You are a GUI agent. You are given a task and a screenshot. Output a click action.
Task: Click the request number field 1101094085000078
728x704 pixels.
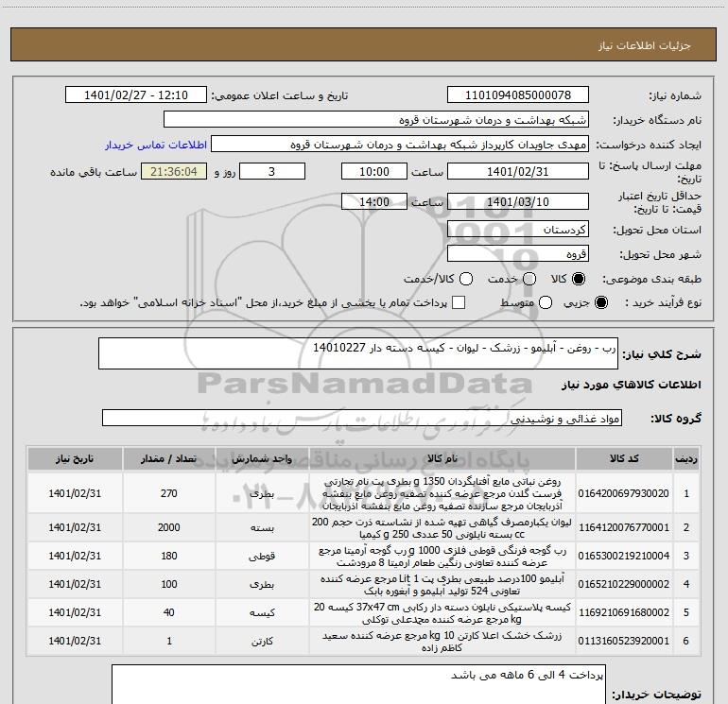tap(518, 95)
